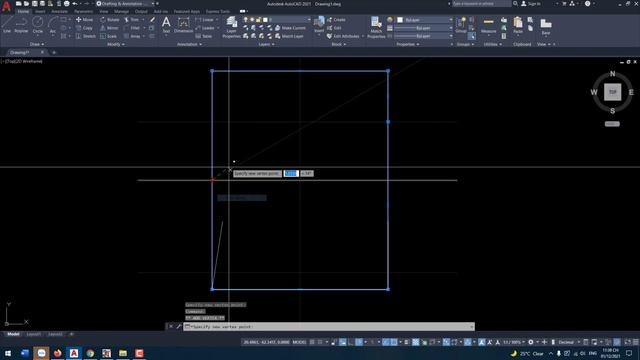Select the Line tool

[7, 24]
